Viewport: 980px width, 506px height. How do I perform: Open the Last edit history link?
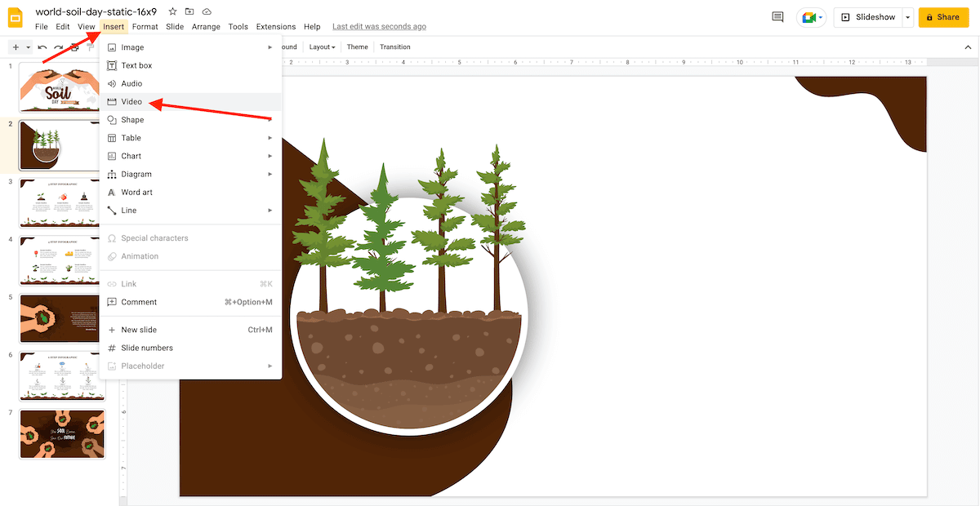tap(379, 27)
